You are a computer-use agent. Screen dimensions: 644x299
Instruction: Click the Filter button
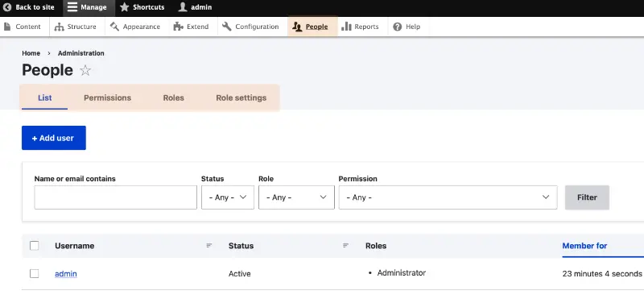[x=587, y=197]
